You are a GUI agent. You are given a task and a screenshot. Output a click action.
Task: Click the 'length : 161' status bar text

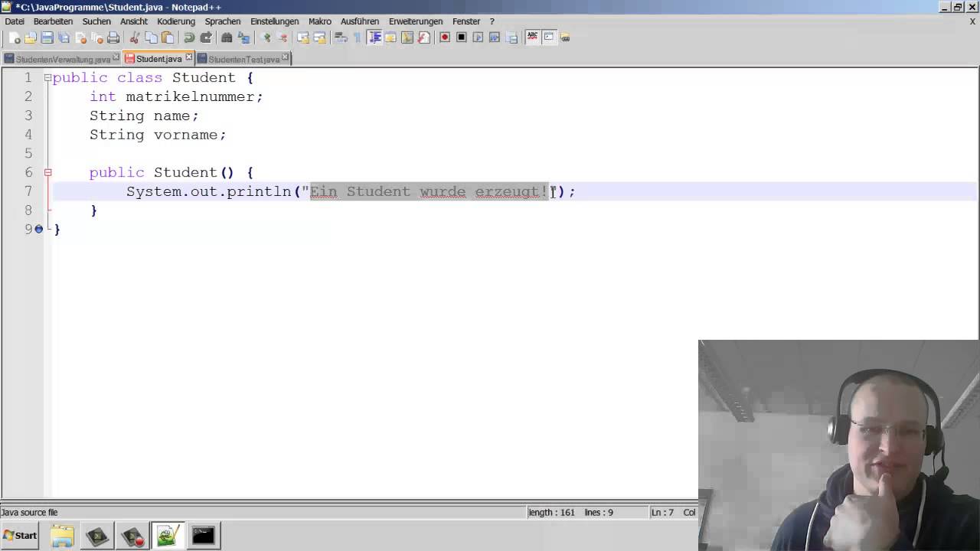[551, 512]
